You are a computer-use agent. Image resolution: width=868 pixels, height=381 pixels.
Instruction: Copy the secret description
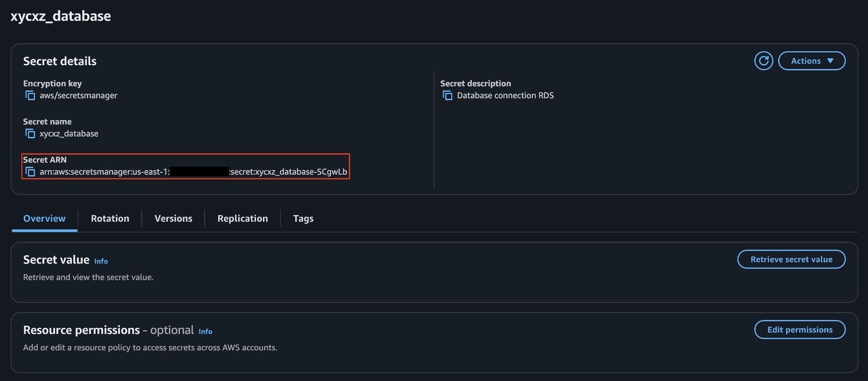[448, 95]
